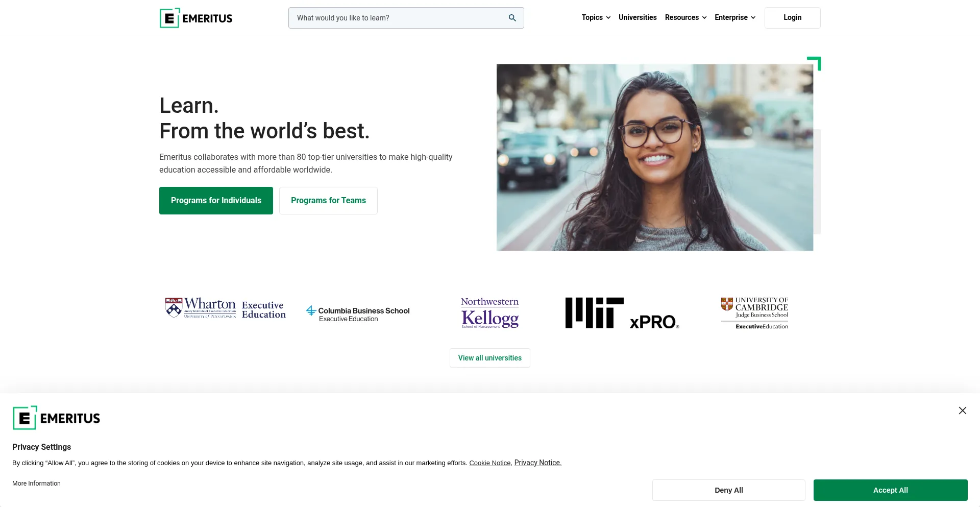Close the privacy settings banner
The height and width of the screenshot is (507, 980).
point(962,411)
